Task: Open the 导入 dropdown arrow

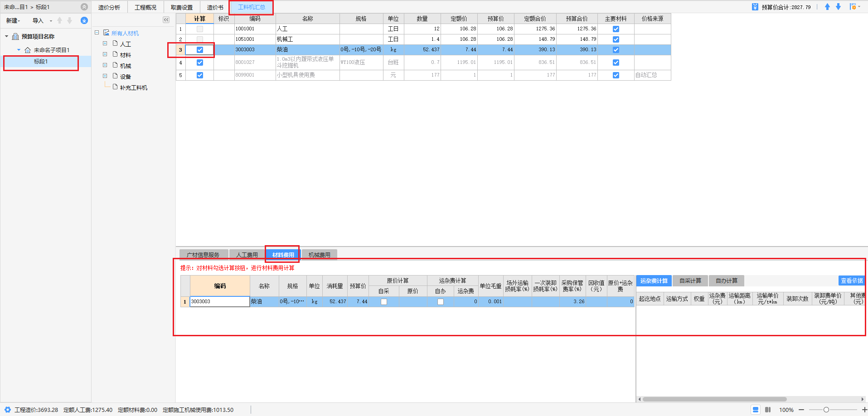Action: click(x=51, y=21)
